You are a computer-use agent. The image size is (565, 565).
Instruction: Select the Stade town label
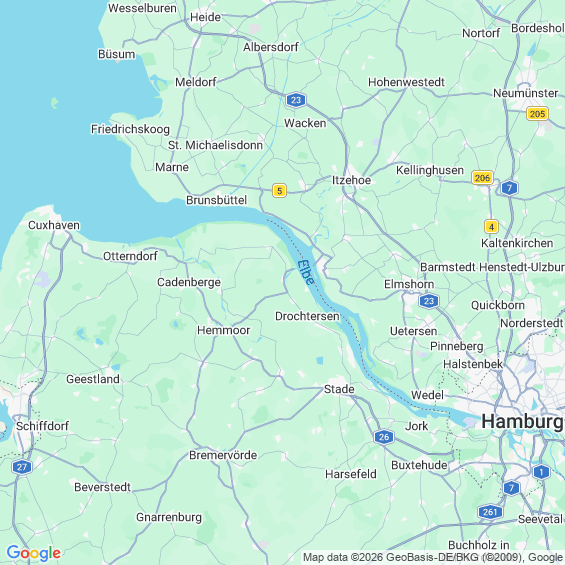coord(339,389)
